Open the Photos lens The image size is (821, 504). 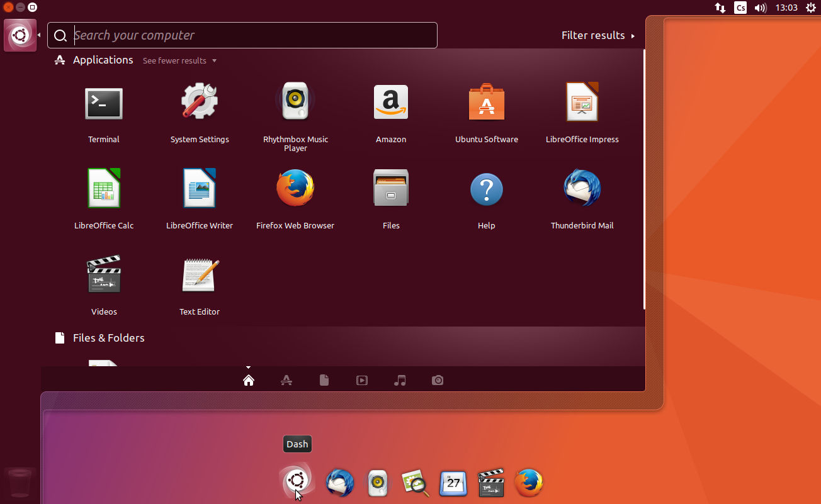tap(438, 380)
